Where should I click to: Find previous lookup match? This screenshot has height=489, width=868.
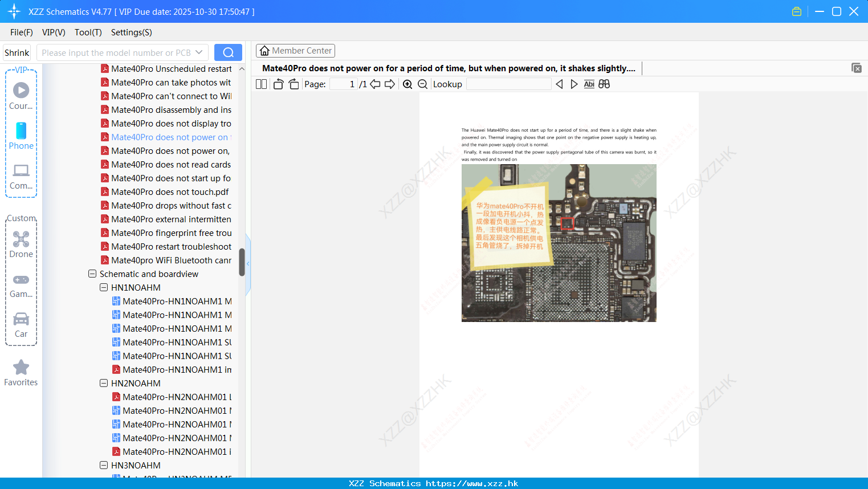(x=559, y=84)
